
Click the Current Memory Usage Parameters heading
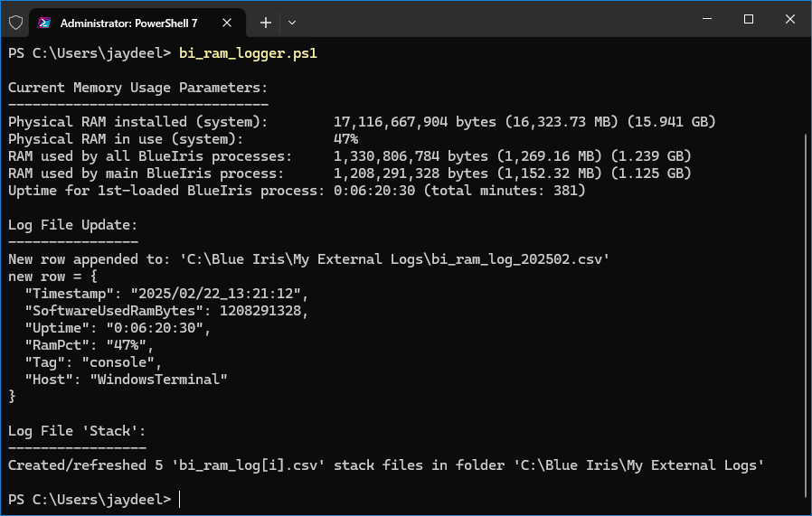tap(137, 88)
